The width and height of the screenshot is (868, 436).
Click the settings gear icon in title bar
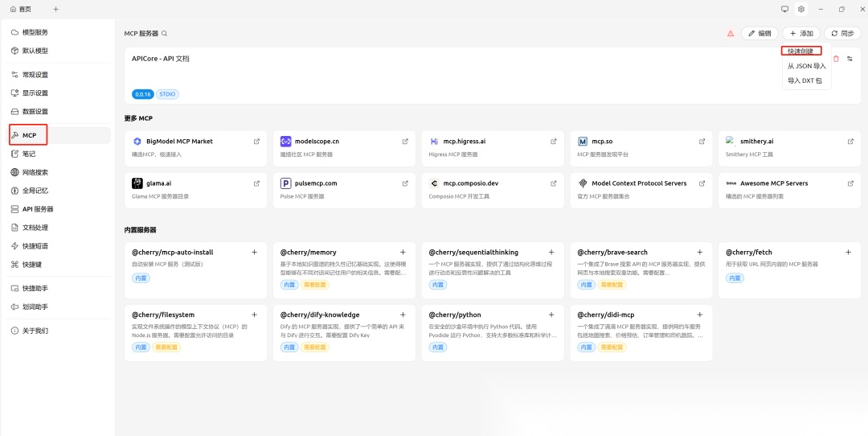(801, 9)
